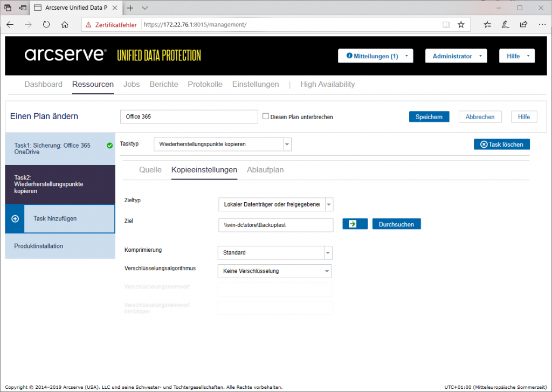The height and width of the screenshot is (392, 552).
Task: Click the browser share icon
Action: (x=523, y=24)
